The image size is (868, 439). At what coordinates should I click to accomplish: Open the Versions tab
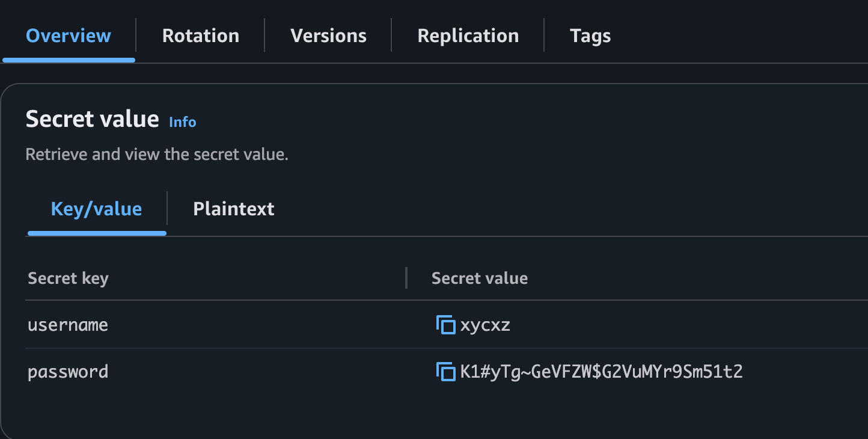point(328,35)
